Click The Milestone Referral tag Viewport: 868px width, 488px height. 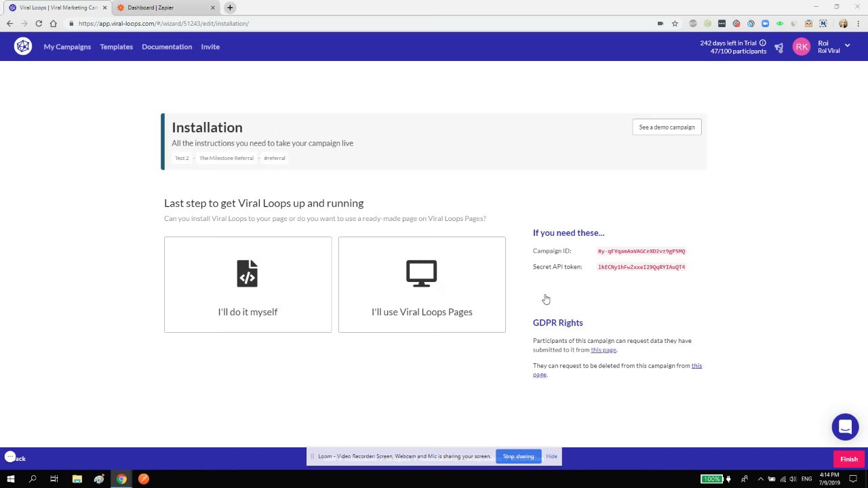[226, 158]
